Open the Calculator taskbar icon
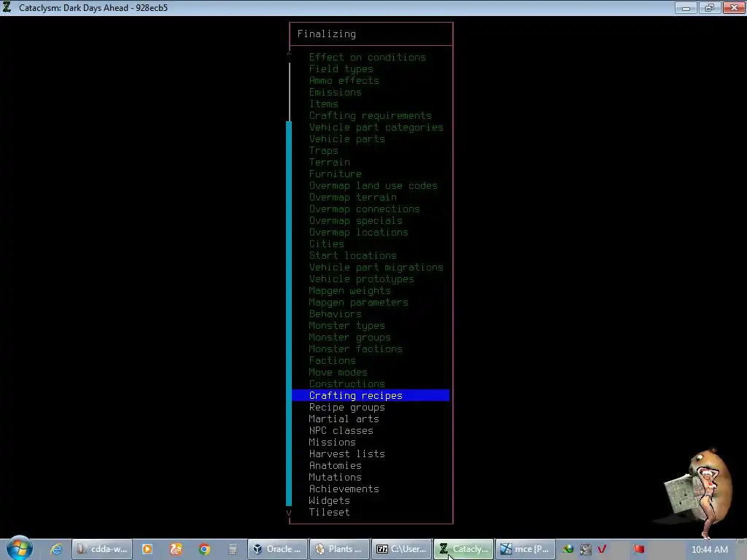The width and height of the screenshot is (747, 560). (x=233, y=549)
